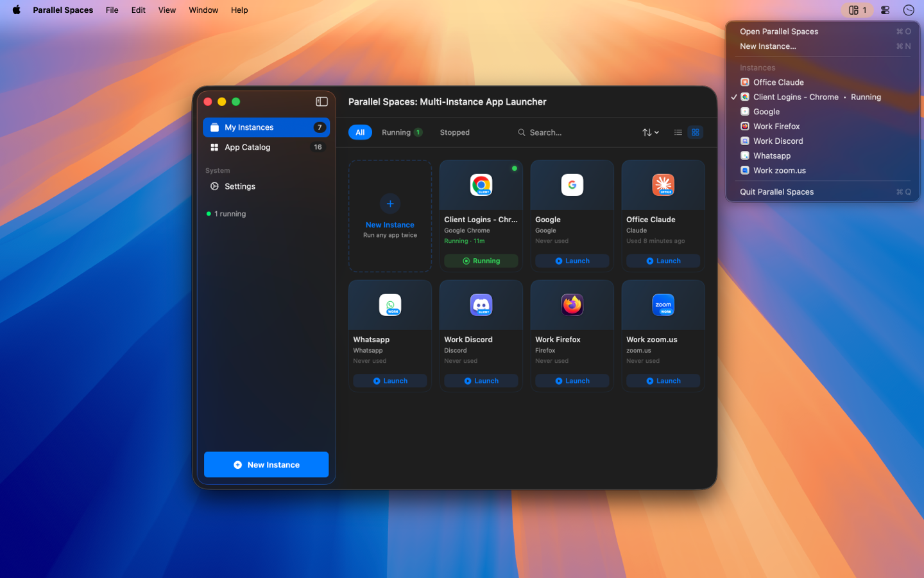Click the blue New Instance button in the sidebar
This screenshot has width=924, height=578.
click(x=266, y=464)
